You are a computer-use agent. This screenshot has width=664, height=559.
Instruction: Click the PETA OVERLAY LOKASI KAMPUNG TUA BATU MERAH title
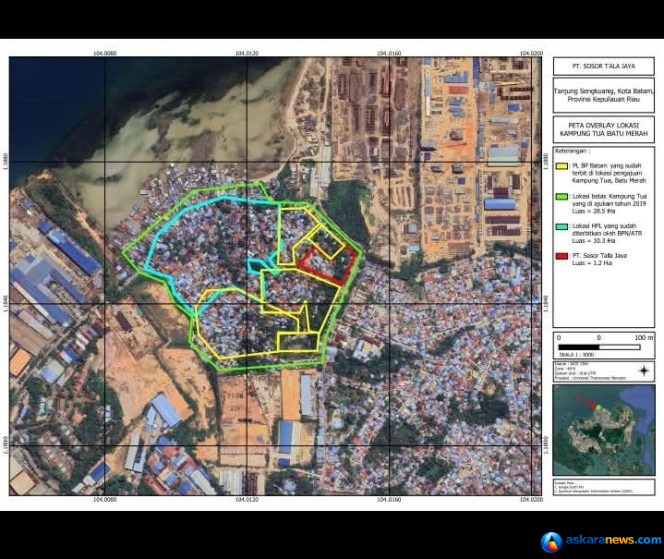pyautogui.click(x=603, y=130)
